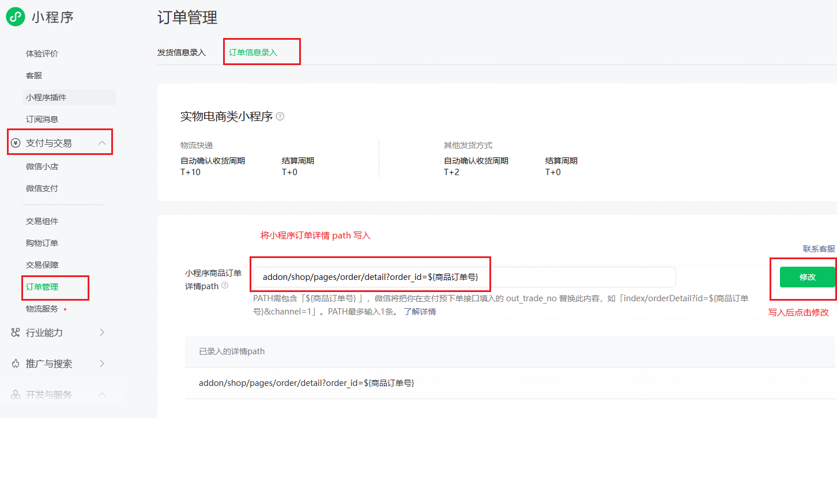
Task: Click help icon next to 实物电商类小程序
Action: 280,116
